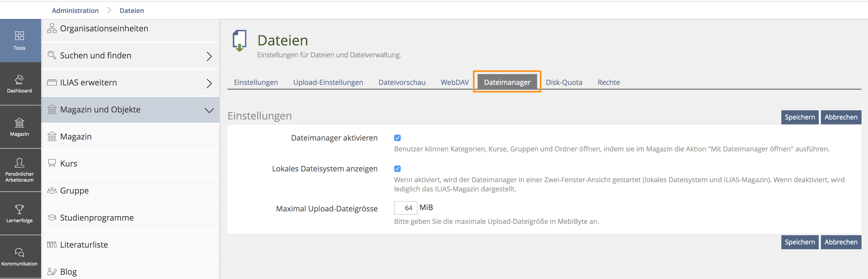The width and height of the screenshot is (868, 279).
Task: Open Magazin from the main bar
Action: [19, 123]
